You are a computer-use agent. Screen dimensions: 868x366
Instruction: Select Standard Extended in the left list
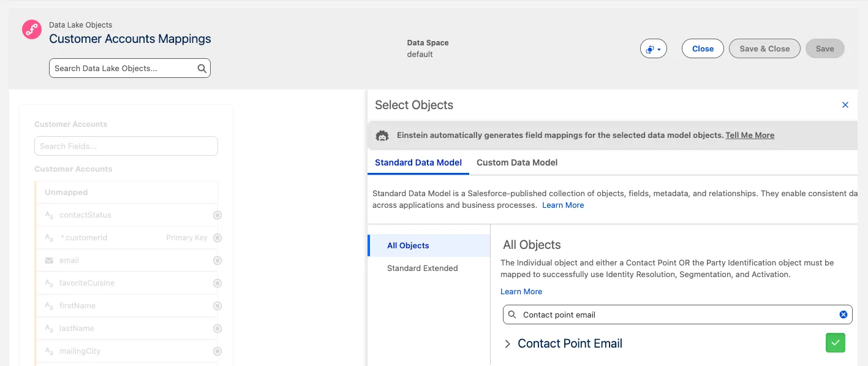click(x=422, y=268)
